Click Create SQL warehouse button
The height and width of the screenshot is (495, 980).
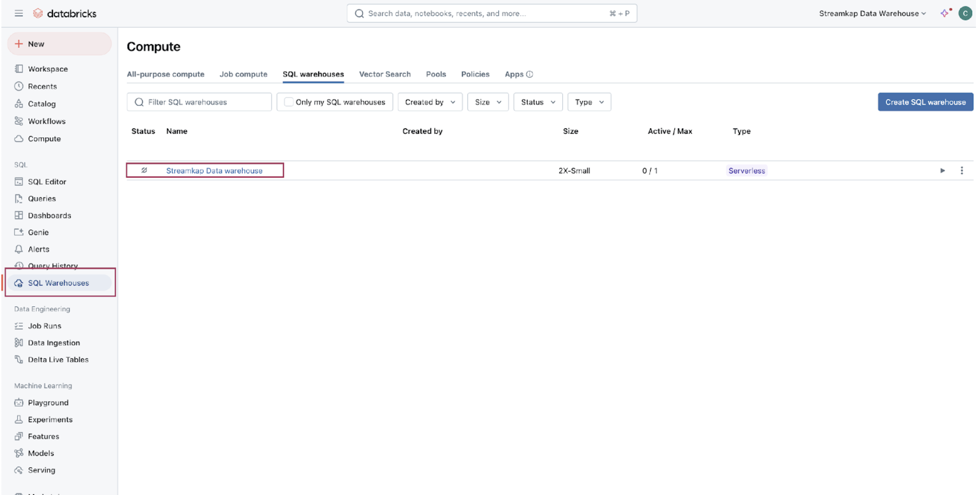click(925, 102)
